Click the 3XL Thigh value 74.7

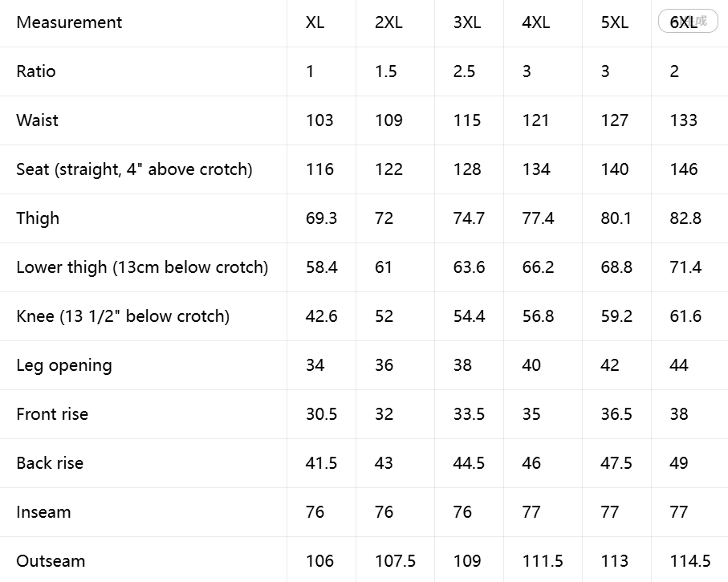tap(469, 218)
